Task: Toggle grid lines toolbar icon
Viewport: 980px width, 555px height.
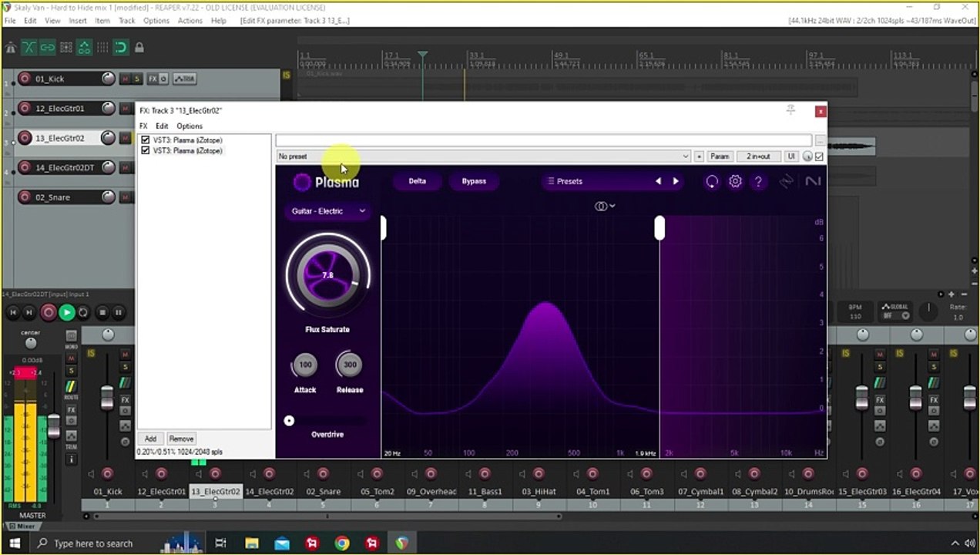Action: pos(102,48)
